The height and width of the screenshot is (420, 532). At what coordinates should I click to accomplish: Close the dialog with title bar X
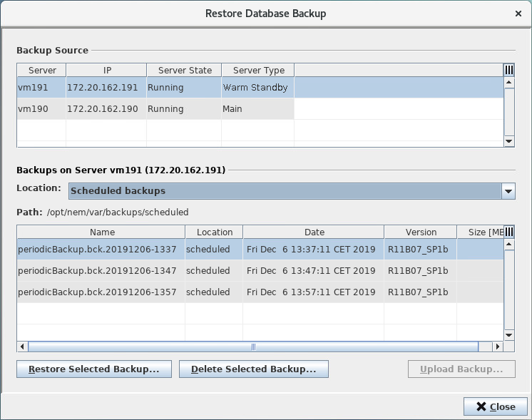tap(518, 14)
